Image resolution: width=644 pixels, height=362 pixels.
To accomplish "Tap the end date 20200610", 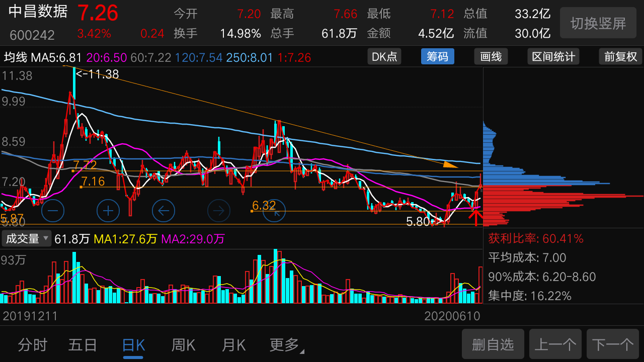I will [x=452, y=316].
